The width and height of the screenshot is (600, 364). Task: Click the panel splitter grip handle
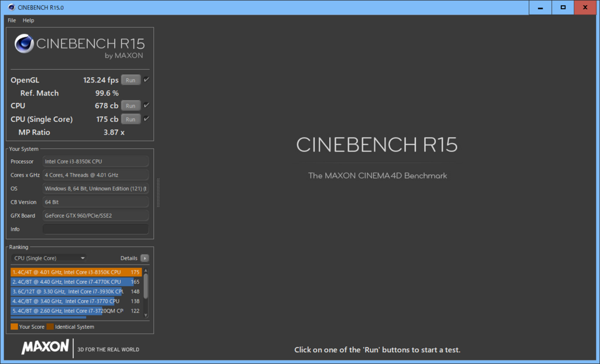point(158,193)
